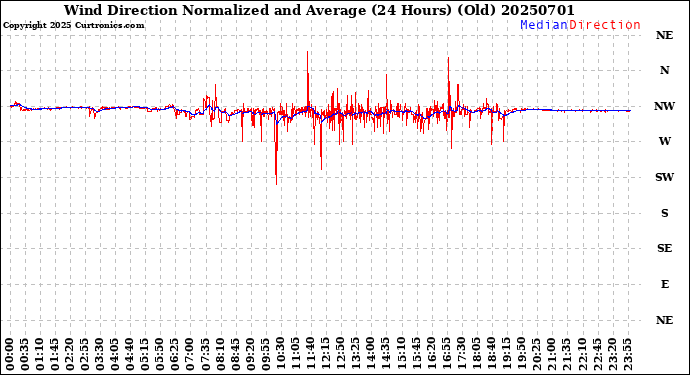Click the 07:00 time axis label
The height and width of the screenshot is (375, 690).
coord(191,355)
